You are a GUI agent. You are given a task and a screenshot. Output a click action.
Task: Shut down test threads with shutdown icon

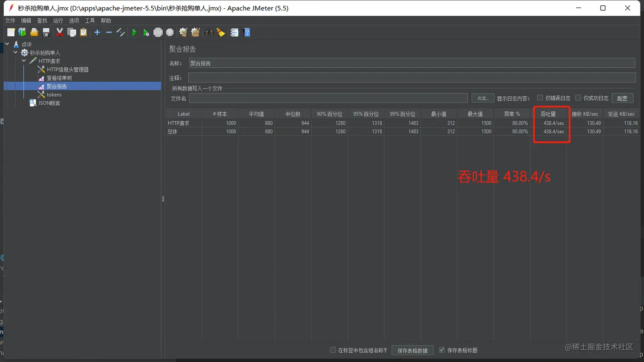[170, 32]
